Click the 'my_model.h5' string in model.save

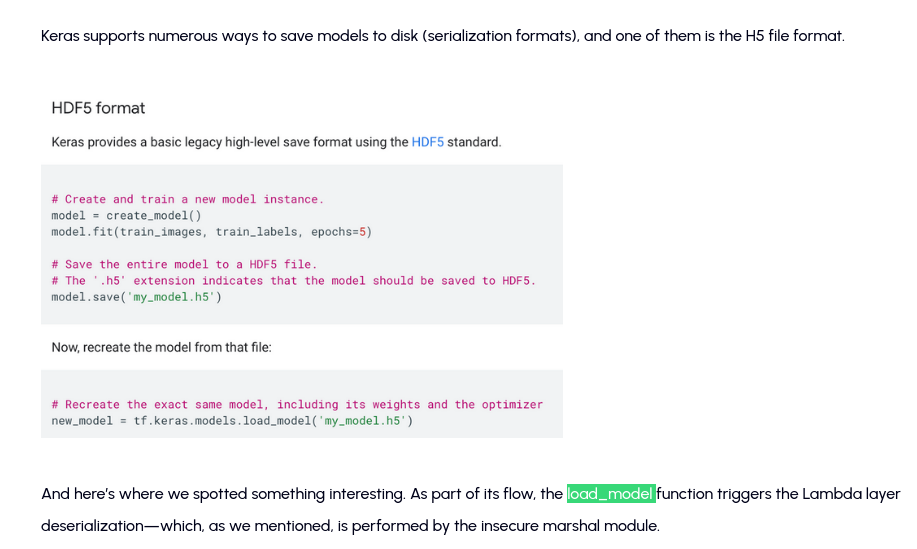170,297
